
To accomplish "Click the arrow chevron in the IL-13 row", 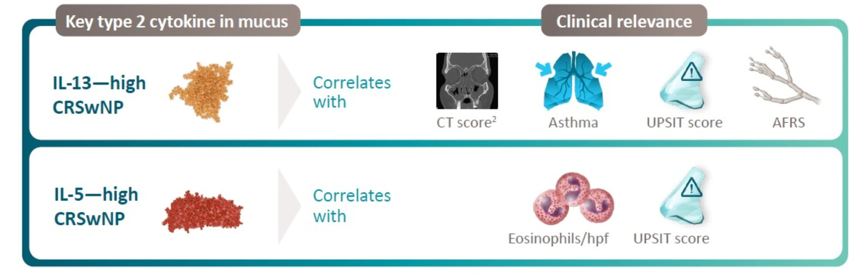I will tap(288, 91).
